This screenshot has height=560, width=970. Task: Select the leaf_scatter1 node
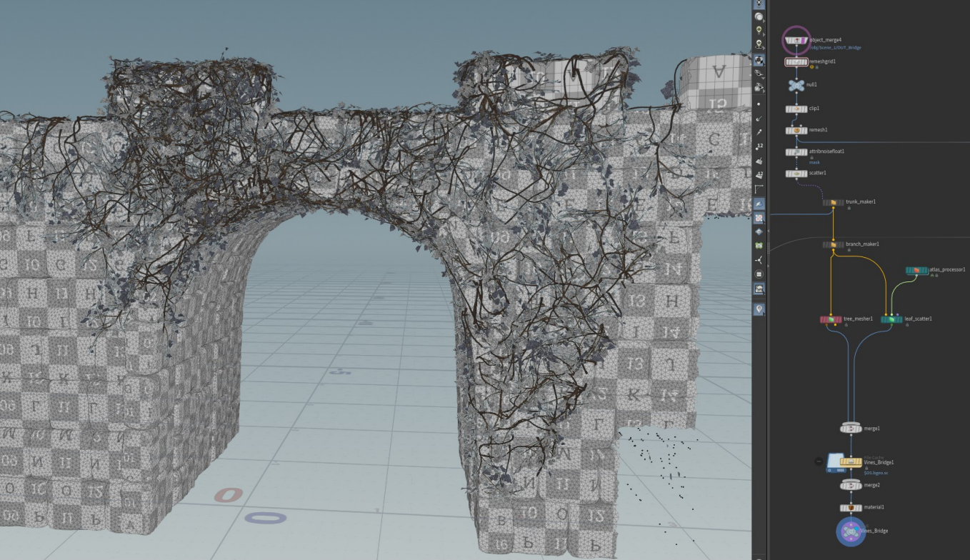click(x=891, y=319)
